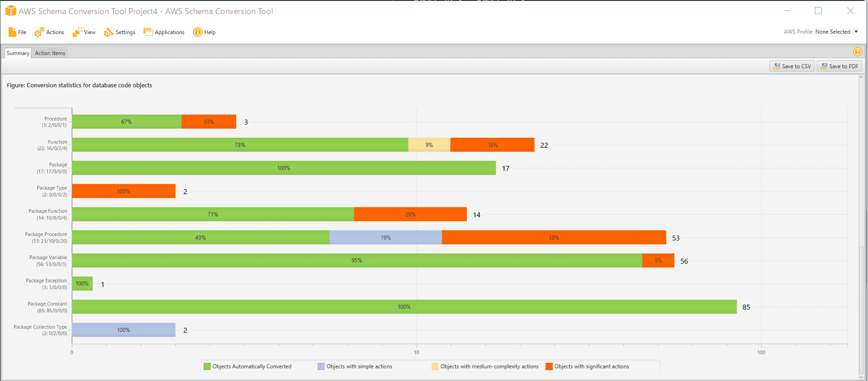Image resolution: width=868 pixels, height=381 pixels.
Task: Click the Package Function 71% green segment
Action: tap(213, 215)
